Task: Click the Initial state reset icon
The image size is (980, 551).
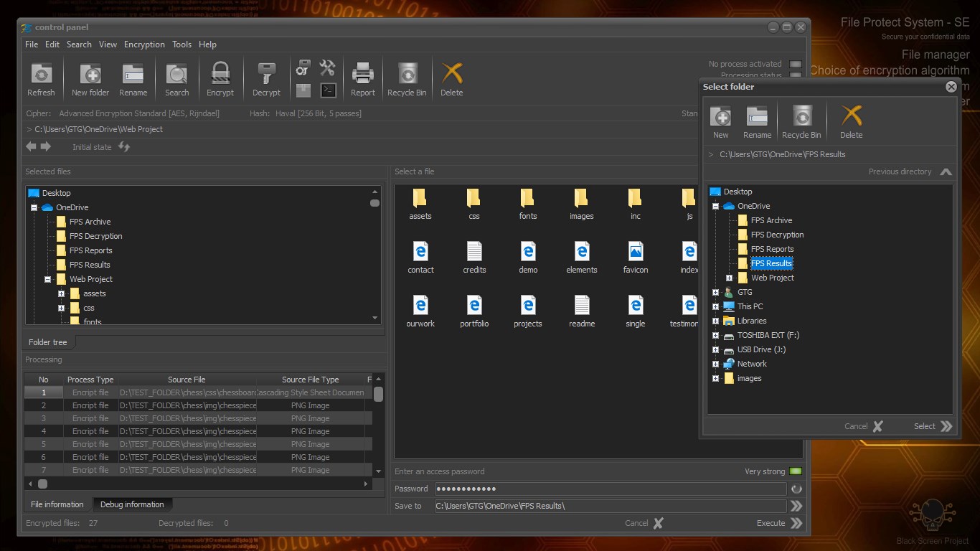Action: (124, 147)
